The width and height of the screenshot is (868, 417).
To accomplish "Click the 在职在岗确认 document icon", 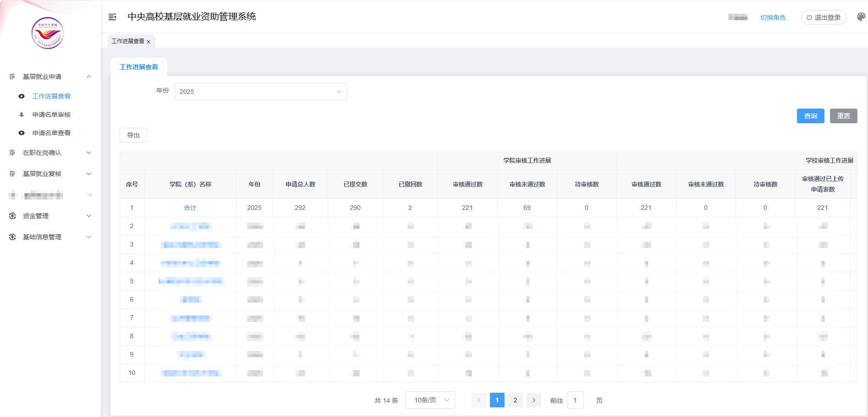I will point(12,153).
